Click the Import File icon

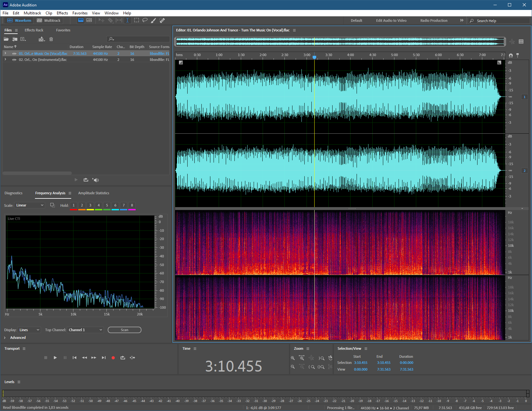(x=15, y=39)
